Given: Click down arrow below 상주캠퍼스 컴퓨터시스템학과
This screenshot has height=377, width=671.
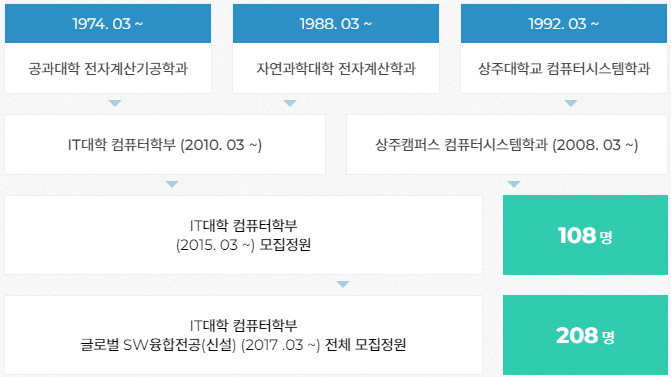Looking at the screenshot, I should tap(514, 184).
